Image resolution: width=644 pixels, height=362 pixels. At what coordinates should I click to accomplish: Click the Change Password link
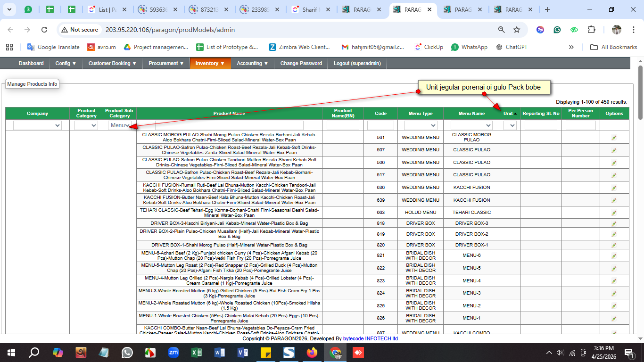301,63
